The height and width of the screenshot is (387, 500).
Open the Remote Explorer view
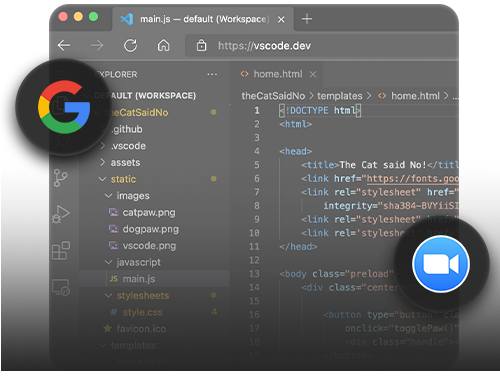[61, 287]
